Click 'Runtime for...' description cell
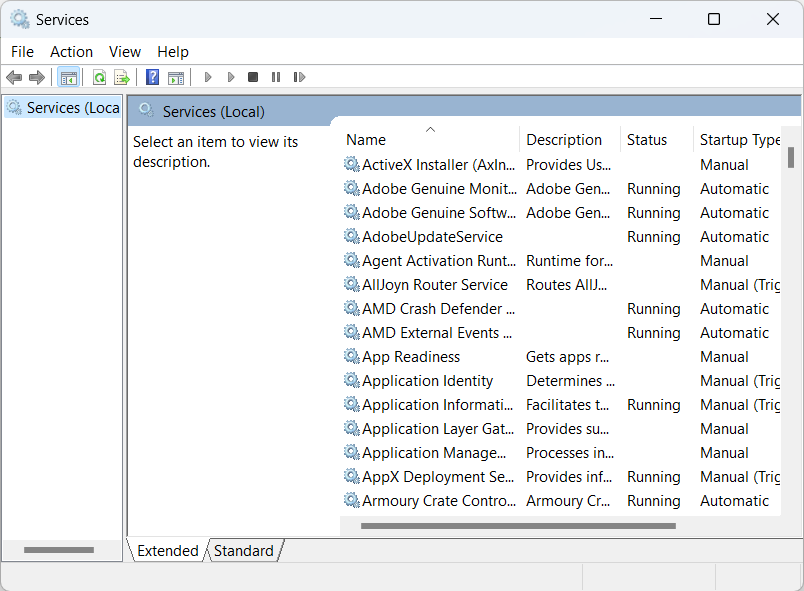 click(570, 261)
